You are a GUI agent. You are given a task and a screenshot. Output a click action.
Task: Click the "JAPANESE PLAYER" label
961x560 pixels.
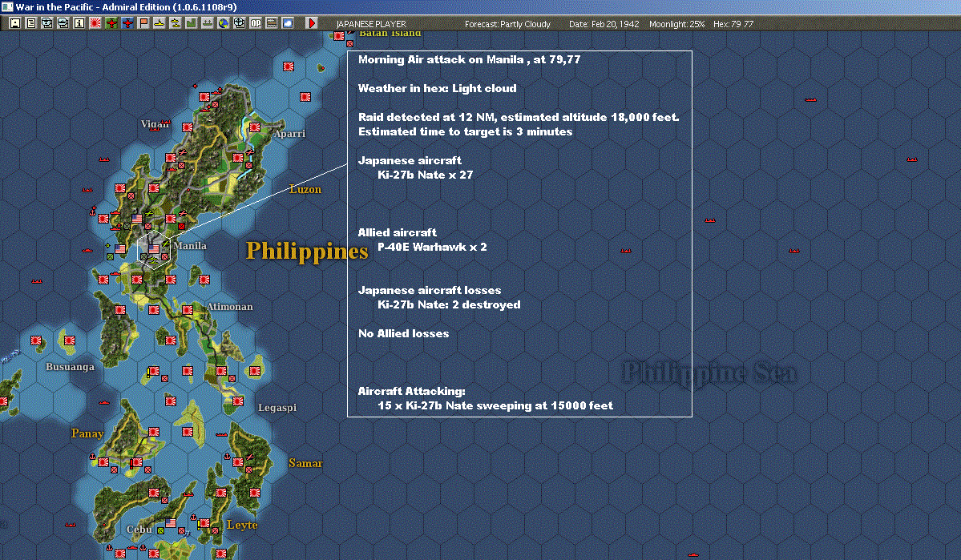click(371, 24)
